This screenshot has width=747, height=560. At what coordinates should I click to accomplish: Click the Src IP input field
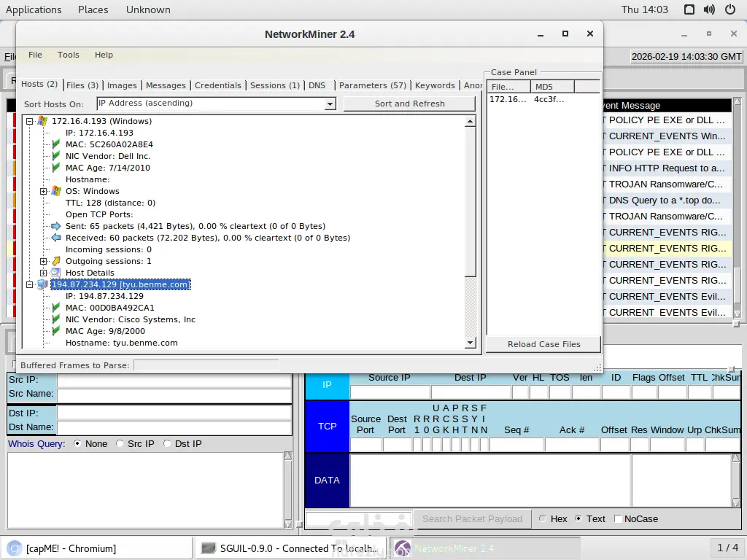[174, 380]
